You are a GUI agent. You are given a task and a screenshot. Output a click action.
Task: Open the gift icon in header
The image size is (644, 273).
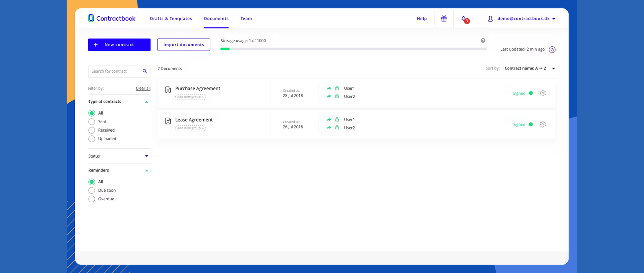pos(444,19)
